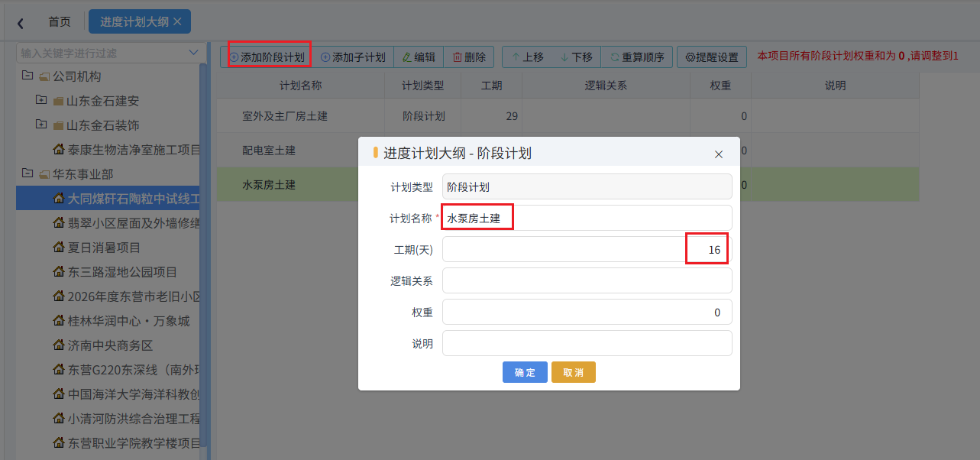The height and width of the screenshot is (460, 980).
Task: Close the 阶段计划 dialog with X
Action: [x=718, y=154]
